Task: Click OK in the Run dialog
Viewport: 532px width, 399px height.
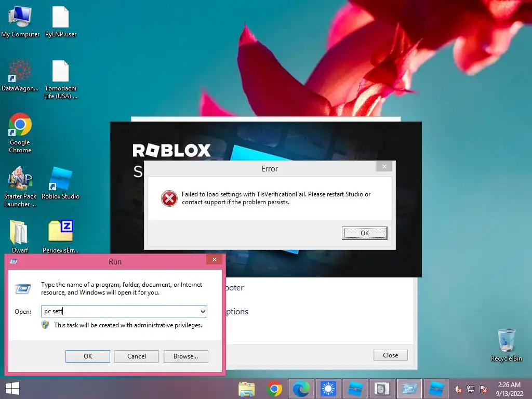Action: pos(87,356)
